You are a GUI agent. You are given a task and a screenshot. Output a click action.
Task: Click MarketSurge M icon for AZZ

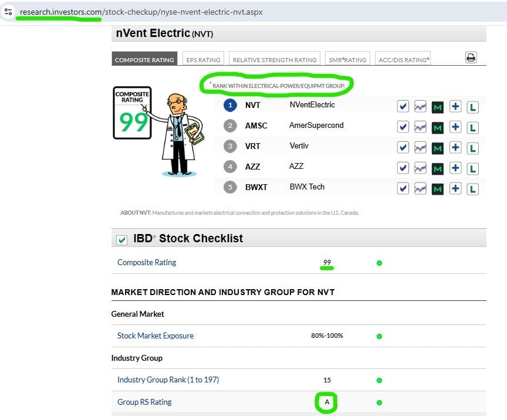coord(438,169)
